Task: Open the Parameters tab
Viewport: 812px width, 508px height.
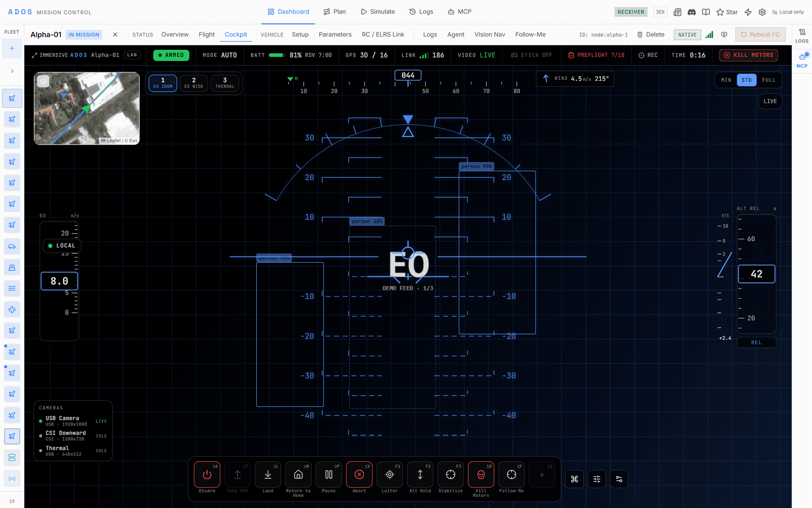Action: click(x=335, y=35)
